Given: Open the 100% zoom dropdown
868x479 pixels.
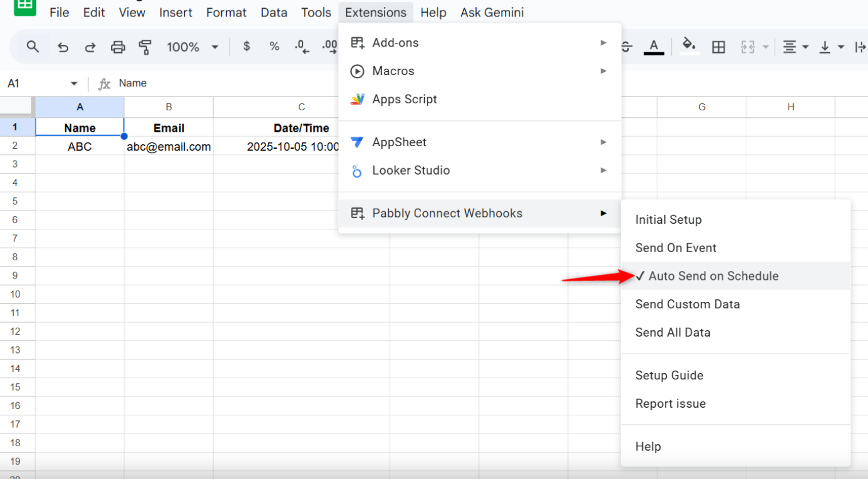Looking at the screenshot, I should pyautogui.click(x=192, y=47).
